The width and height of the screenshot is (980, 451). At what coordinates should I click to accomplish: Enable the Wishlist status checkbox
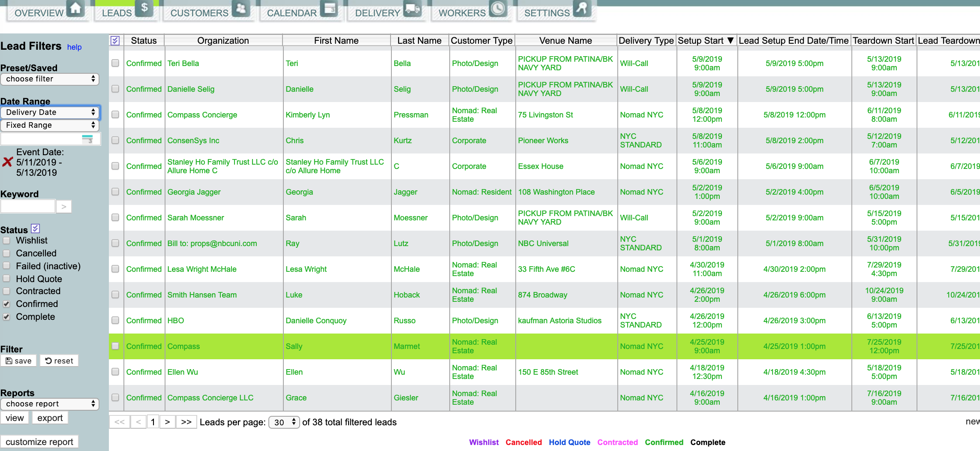click(6, 241)
